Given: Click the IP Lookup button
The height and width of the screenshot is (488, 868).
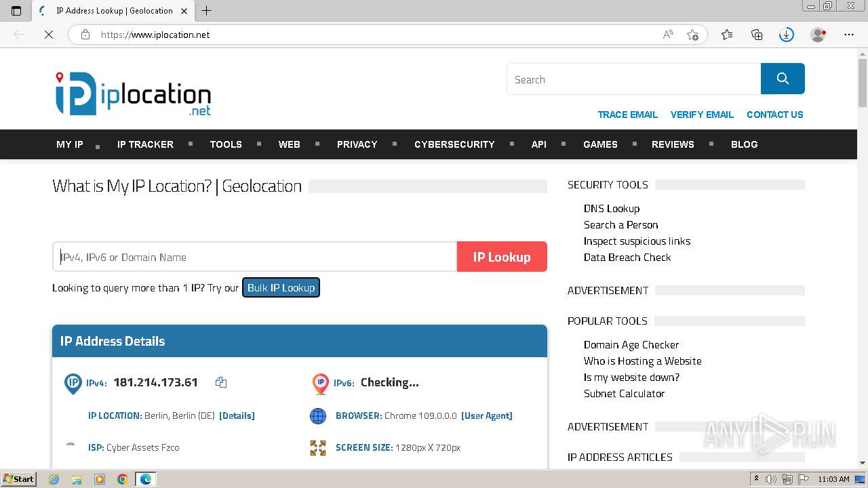Looking at the screenshot, I should [502, 257].
